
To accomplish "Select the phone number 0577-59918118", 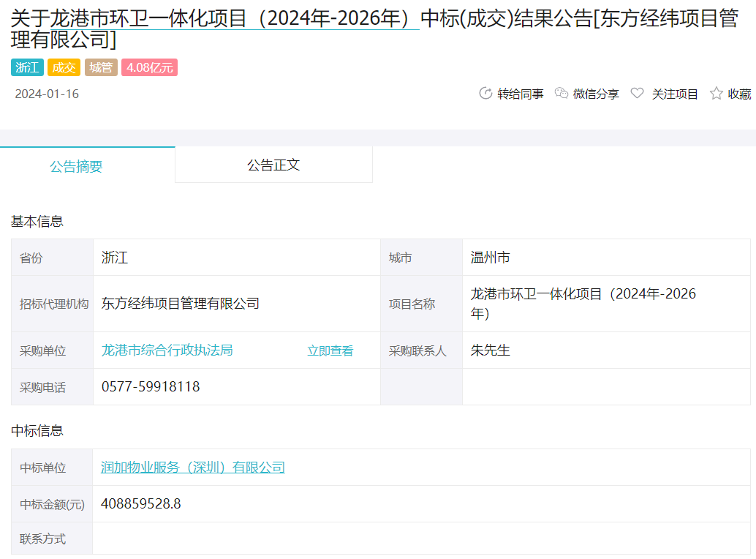I will tap(151, 387).
